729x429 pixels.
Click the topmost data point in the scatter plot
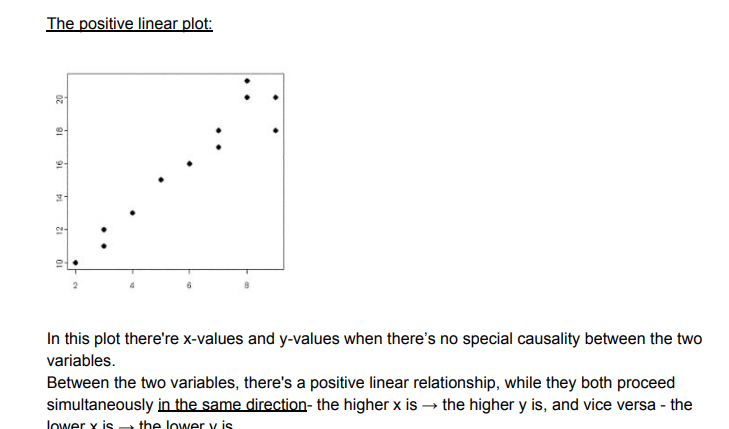247,80
